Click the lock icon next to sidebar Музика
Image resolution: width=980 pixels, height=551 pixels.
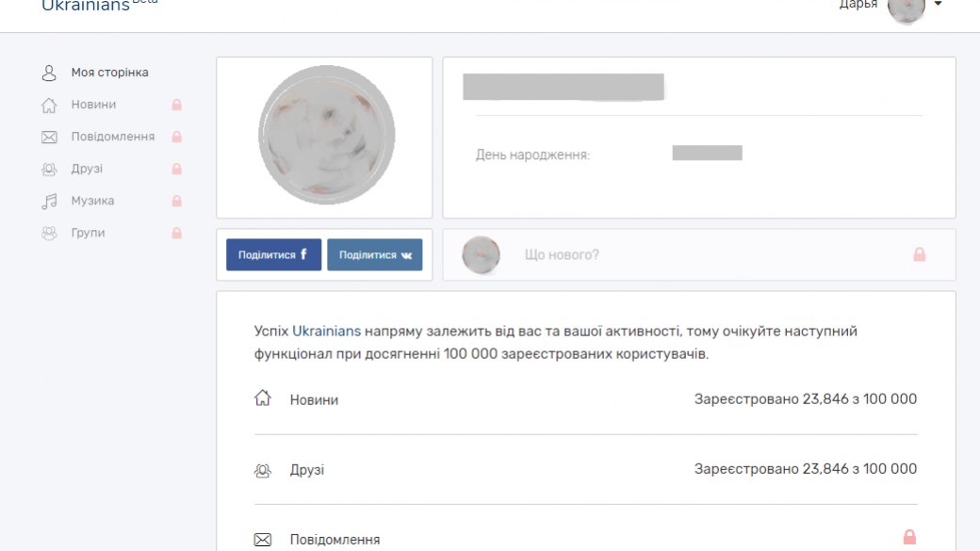pos(176,201)
